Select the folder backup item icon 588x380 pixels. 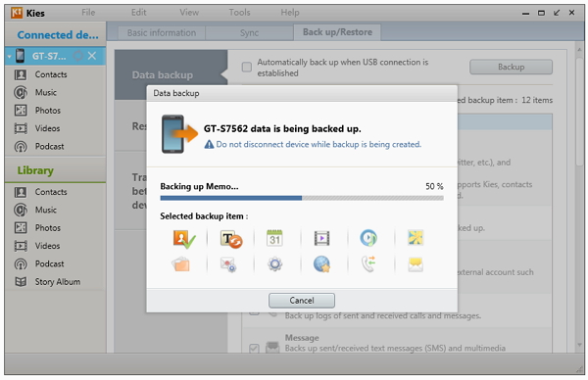point(180,264)
